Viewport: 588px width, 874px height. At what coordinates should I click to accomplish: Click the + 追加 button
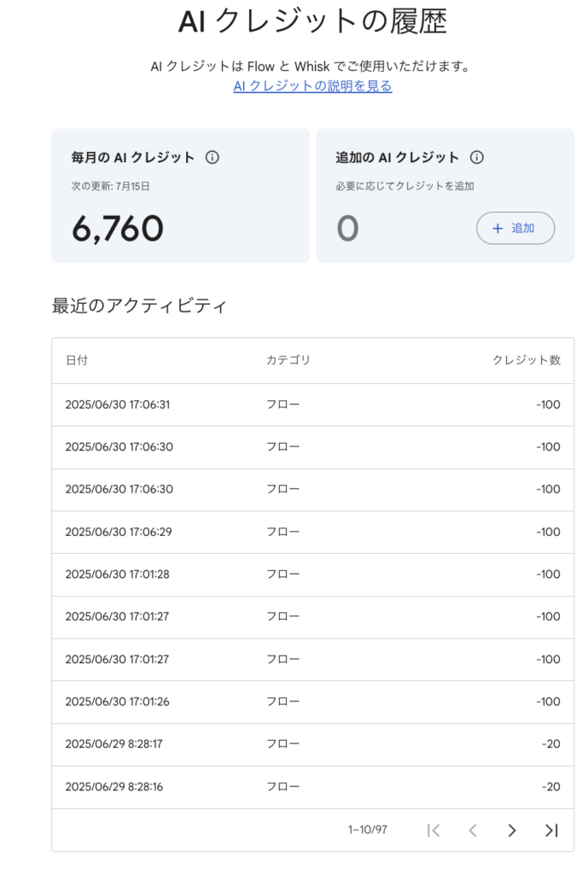(515, 228)
